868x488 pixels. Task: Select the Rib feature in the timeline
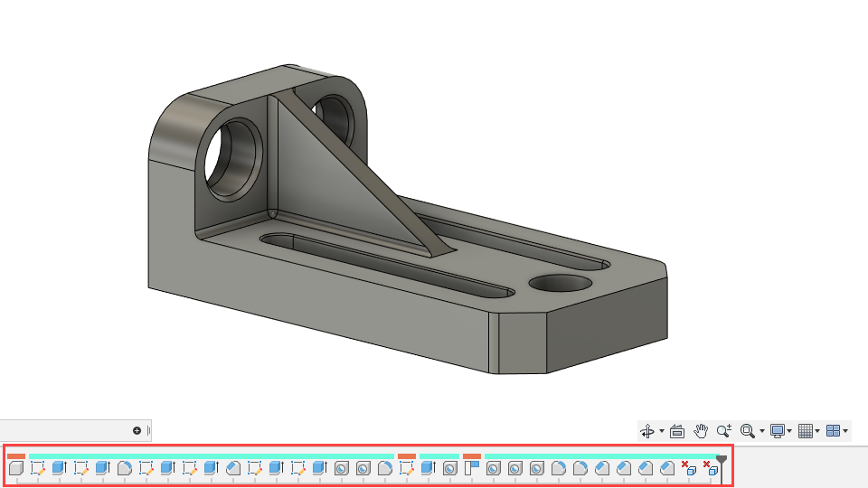(472, 468)
